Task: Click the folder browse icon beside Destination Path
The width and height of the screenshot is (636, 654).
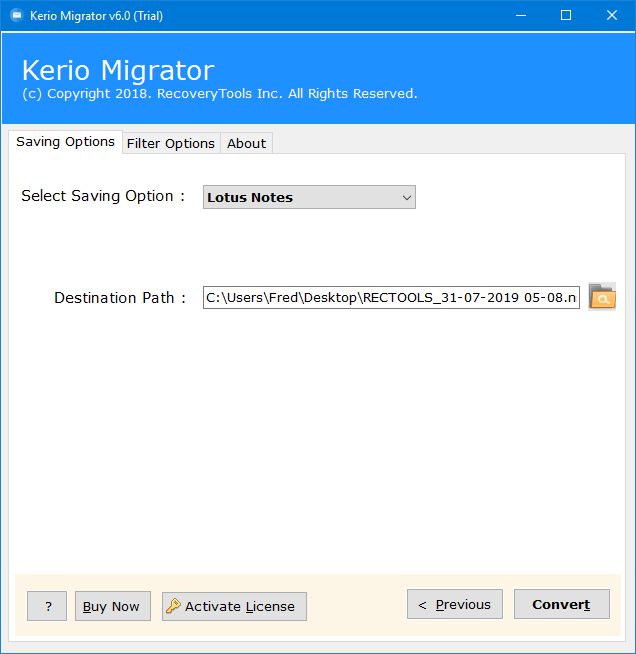Action: click(x=602, y=297)
